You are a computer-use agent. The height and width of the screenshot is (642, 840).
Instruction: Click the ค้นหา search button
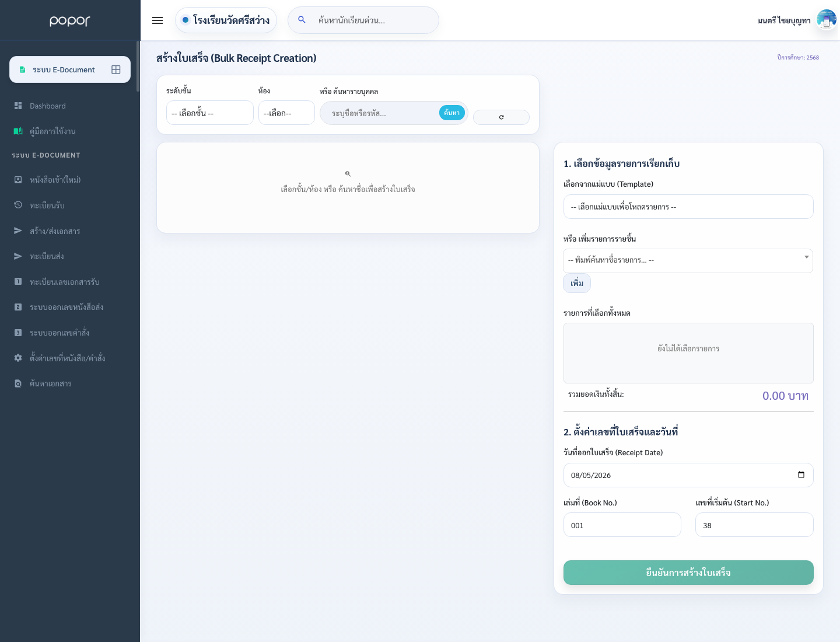(x=452, y=113)
